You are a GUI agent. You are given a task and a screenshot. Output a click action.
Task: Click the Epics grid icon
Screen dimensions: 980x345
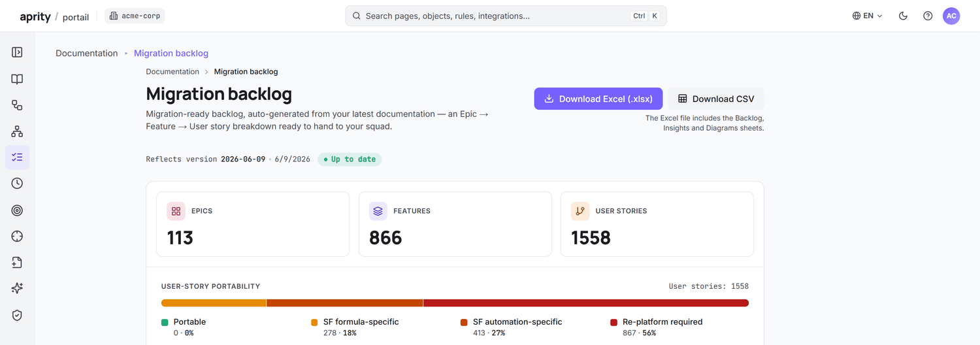[x=176, y=211]
